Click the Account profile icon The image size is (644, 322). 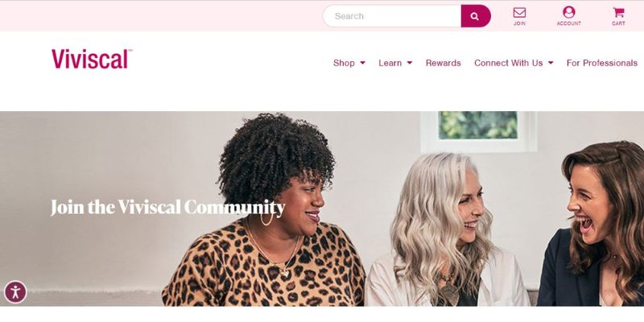[569, 12]
